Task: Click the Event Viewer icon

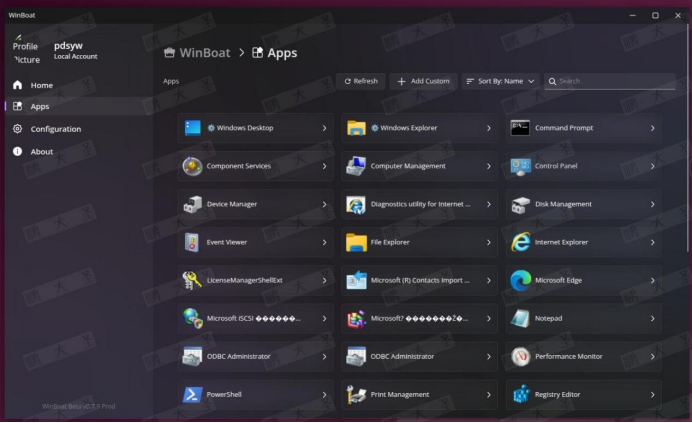Action: pos(192,242)
